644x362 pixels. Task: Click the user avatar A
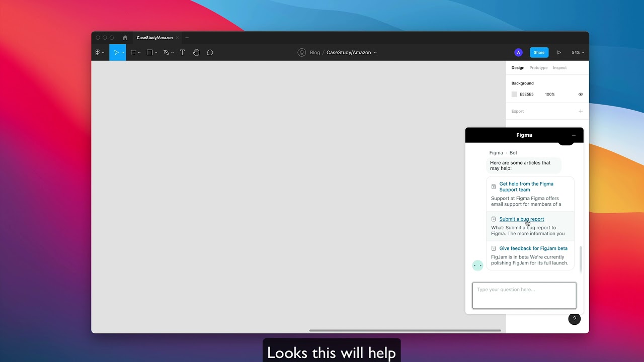[x=518, y=52]
